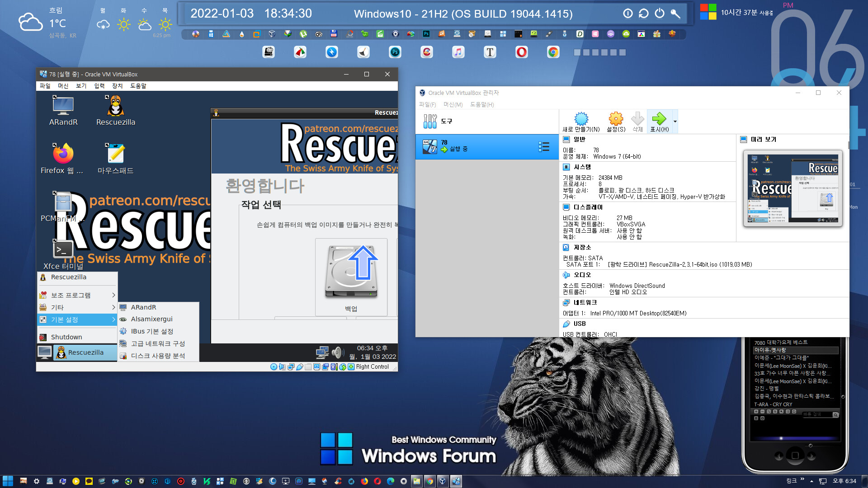The width and height of the screenshot is (868, 488).
Task: Click the Windows Start button on taskbar
Action: pyautogui.click(x=8, y=481)
